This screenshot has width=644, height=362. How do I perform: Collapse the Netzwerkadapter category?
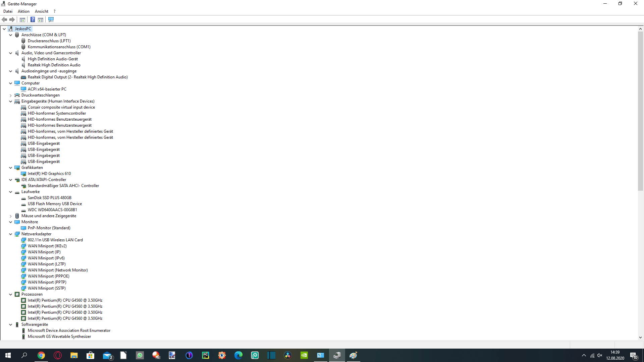[11, 234]
